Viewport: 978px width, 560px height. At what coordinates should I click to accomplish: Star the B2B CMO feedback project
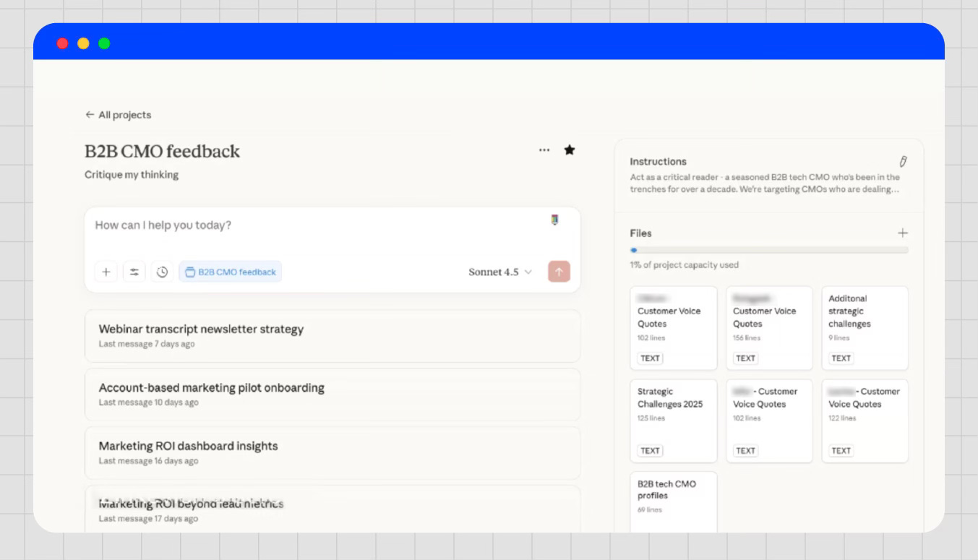pyautogui.click(x=569, y=150)
